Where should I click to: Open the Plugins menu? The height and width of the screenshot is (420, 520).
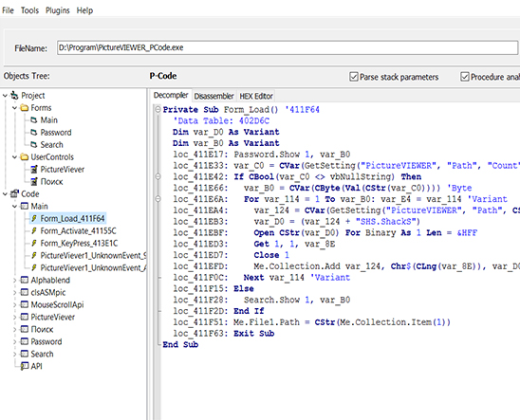pos(57,10)
